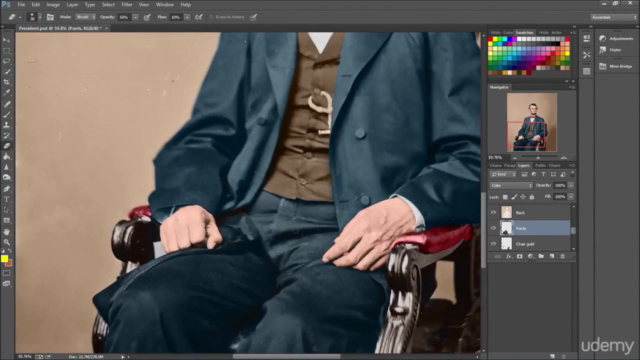Viewport: 640px width, 360px height.
Task: Open the Essentials workspace dropdown
Action: click(x=613, y=17)
